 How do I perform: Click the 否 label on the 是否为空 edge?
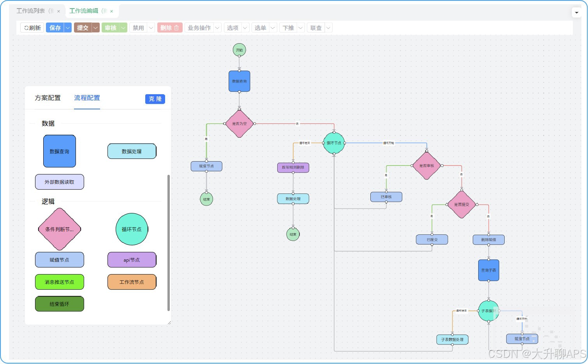pyautogui.click(x=298, y=124)
